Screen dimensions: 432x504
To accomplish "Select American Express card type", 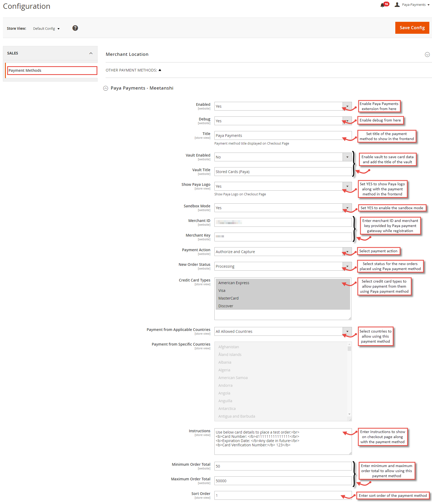I will (283, 283).
